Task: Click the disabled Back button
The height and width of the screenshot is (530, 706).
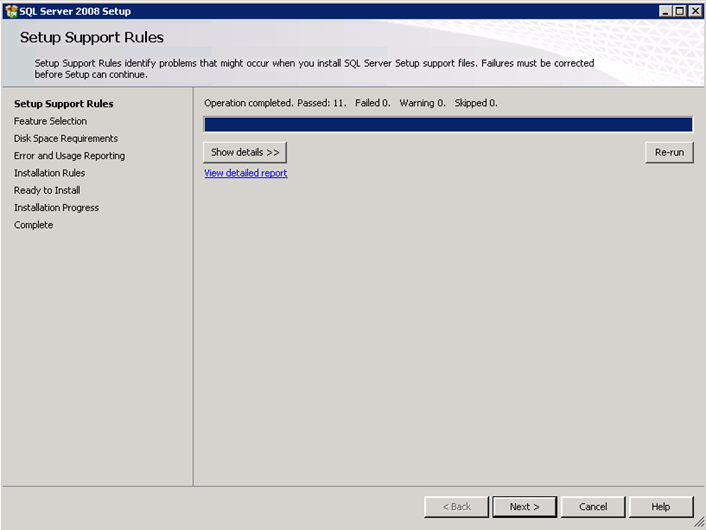Action: click(456, 507)
